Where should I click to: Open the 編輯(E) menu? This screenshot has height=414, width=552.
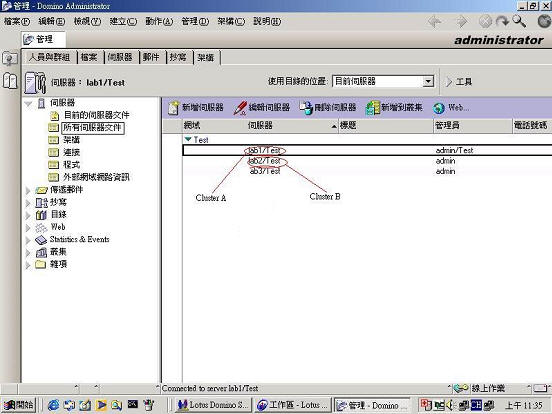51,21
